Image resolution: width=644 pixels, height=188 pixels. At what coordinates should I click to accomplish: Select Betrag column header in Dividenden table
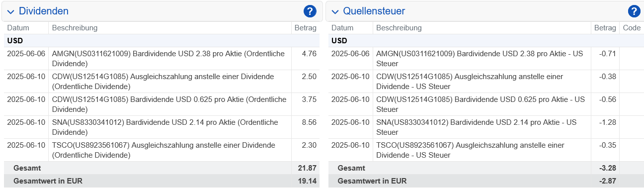pyautogui.click(x=305, y=28)
